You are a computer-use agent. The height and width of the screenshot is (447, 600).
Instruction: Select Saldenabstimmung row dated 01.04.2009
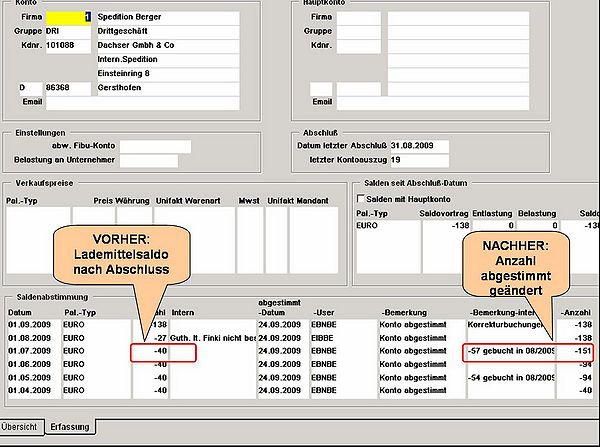click(300, 391)
